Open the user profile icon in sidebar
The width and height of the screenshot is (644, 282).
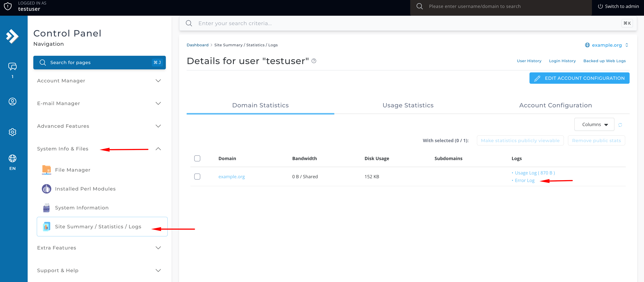[12, 101]
